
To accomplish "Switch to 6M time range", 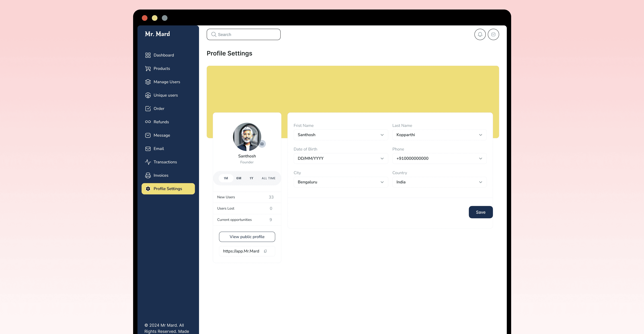I will point(239,178).
